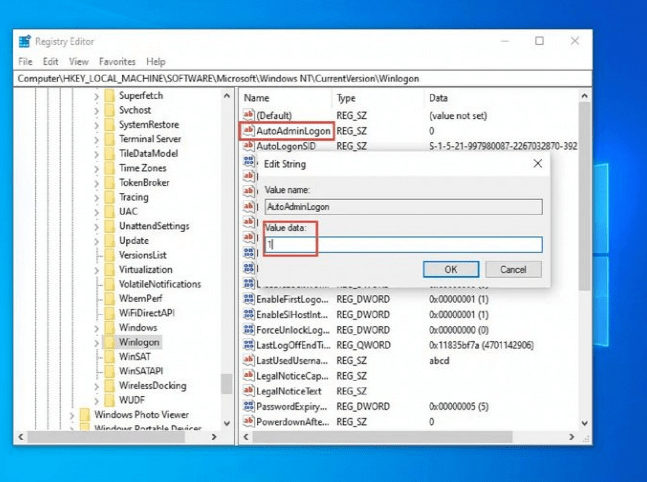Click the EnableSIHostInt... DWORD value icon
This screenshot has width=647, height=482.
tap(248, 314)
